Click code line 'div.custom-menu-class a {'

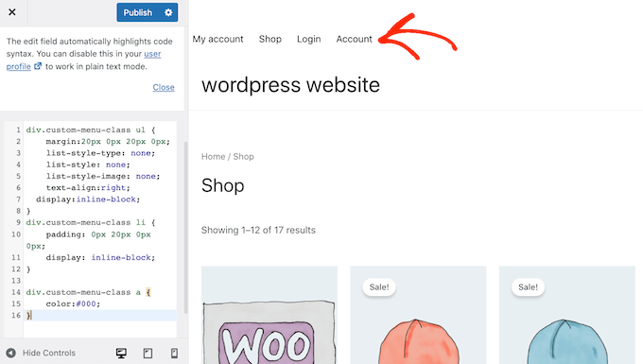tap(89, 292)
